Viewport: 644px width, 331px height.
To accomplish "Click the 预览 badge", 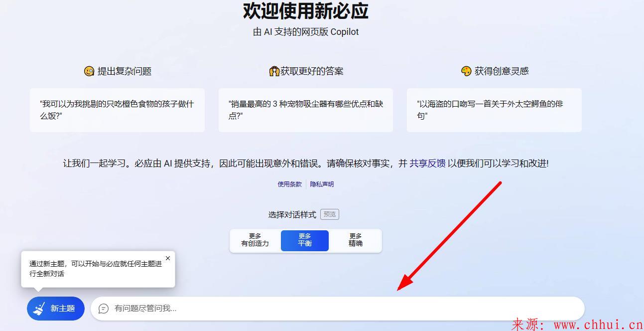I will (x=330, y=214).
